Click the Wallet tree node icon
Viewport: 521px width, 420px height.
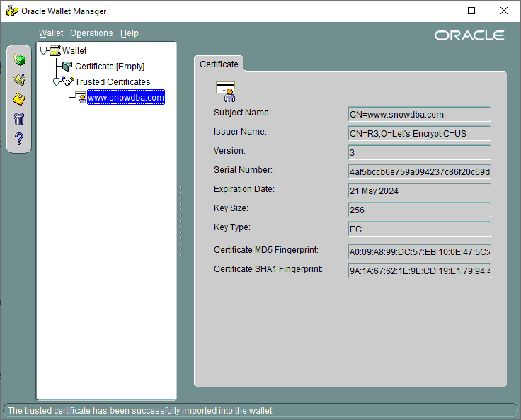tap(55, 50)
